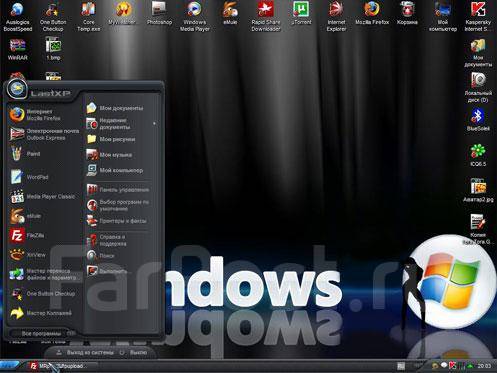Viewport: 497px width, 373px height.
Task: Click the taskbar clock showing 20:03
Action: coord(484,366)
